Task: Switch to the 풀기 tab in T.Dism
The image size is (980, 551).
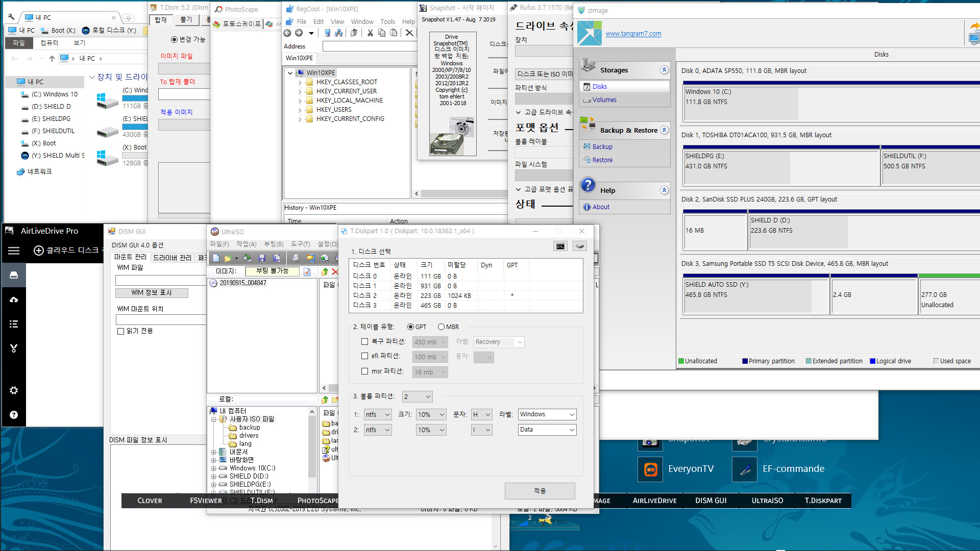Action: click(186, 20)
